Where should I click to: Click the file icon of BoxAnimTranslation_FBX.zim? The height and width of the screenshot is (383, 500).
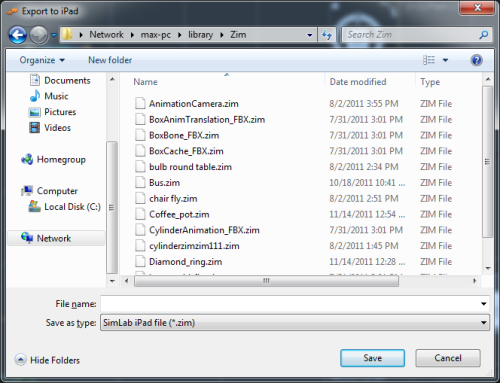coord(140,119)
